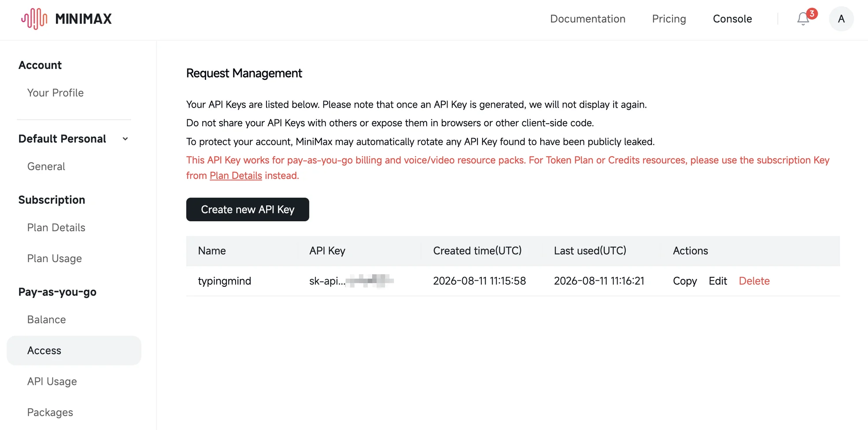Open Packages in sidebar

(x=50, y=412)
